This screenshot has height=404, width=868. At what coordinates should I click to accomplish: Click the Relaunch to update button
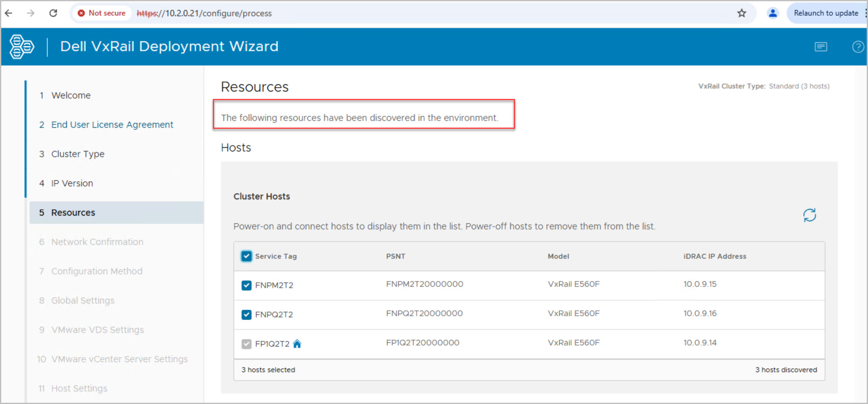click(826, 13)
